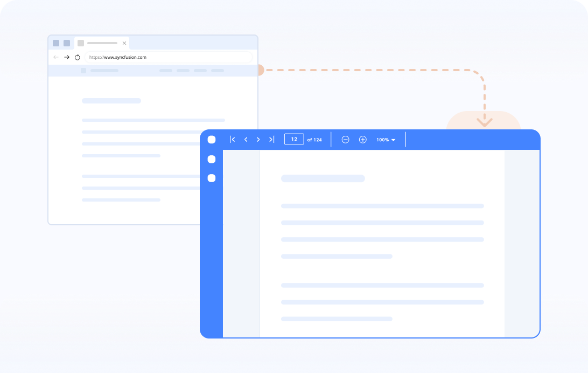Click second square button in browser title bar
This screenshot has width=588, height=373.
point(67,43)
